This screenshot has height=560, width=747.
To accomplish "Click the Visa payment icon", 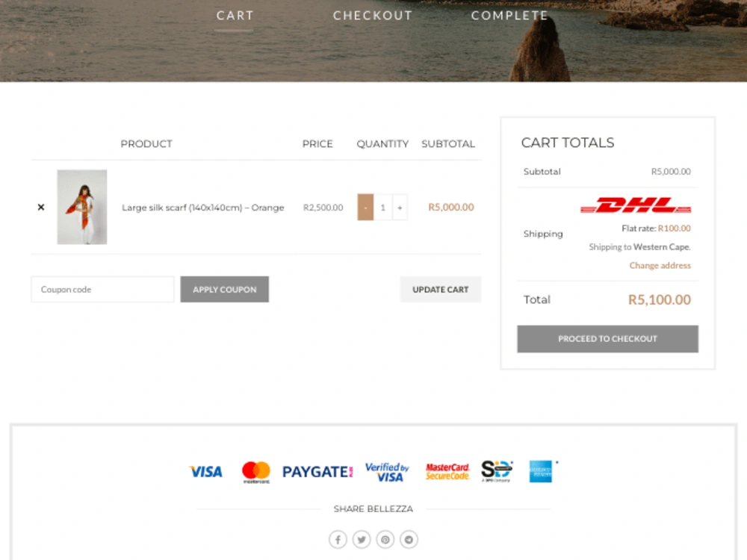I will 205,471.
